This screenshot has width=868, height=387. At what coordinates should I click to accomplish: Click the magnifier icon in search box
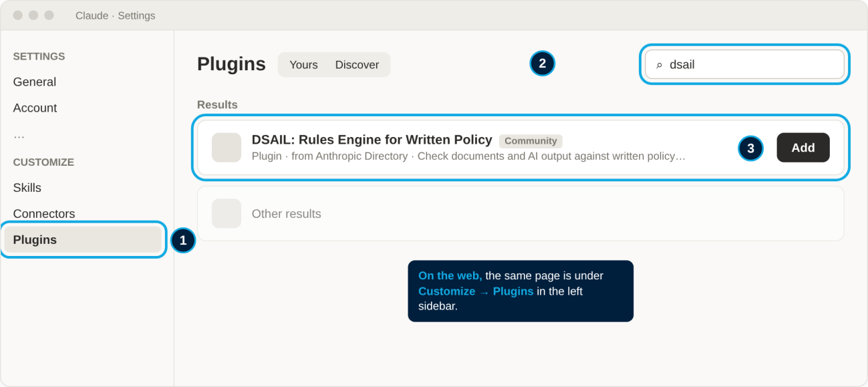(660, 66)
